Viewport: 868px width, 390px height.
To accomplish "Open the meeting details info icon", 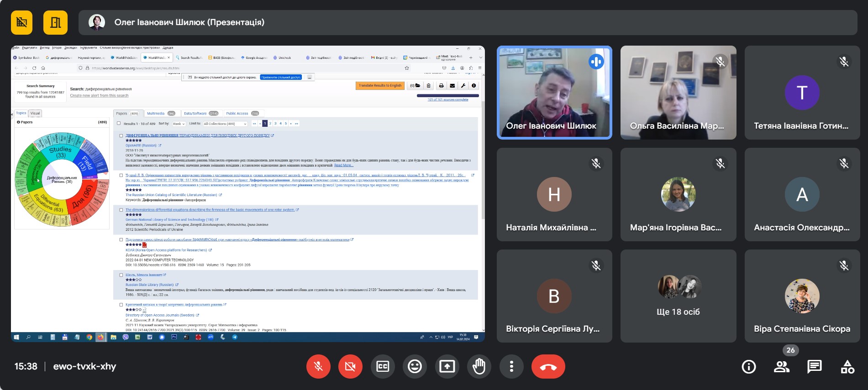I will 748,366.
